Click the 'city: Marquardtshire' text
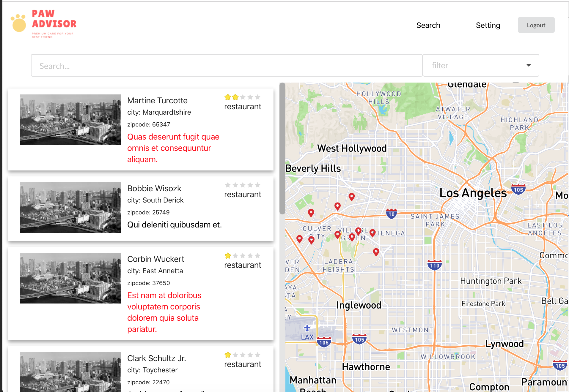 tap(159, 112)
